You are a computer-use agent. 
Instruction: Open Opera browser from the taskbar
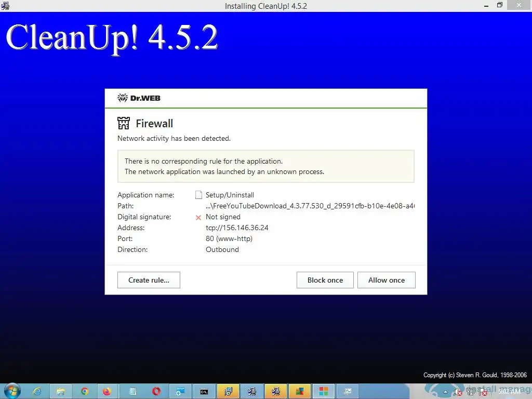pyautogui.click(x=156, y=392)
